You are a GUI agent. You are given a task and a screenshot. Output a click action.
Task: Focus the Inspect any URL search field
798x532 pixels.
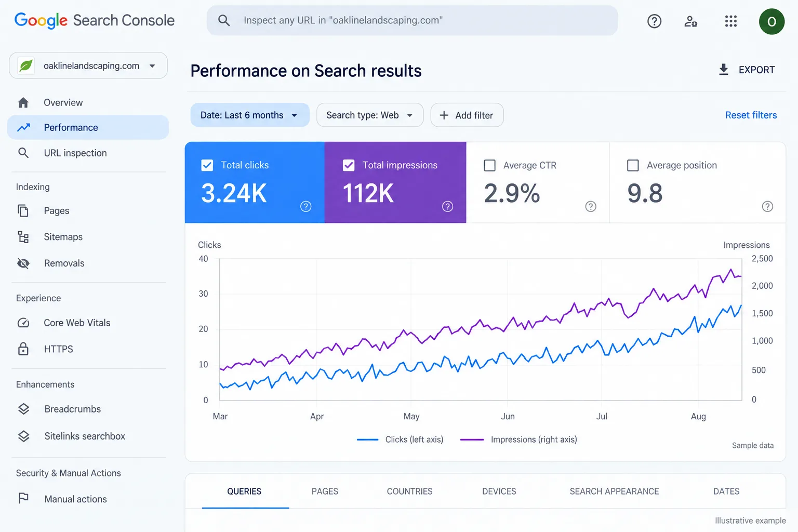click(413, 20)
